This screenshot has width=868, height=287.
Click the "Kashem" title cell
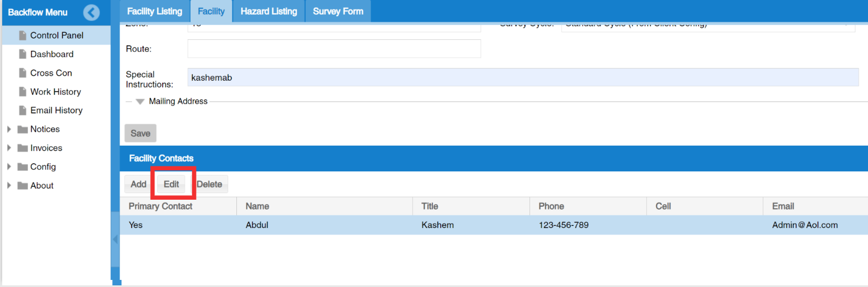click(471, 225)
